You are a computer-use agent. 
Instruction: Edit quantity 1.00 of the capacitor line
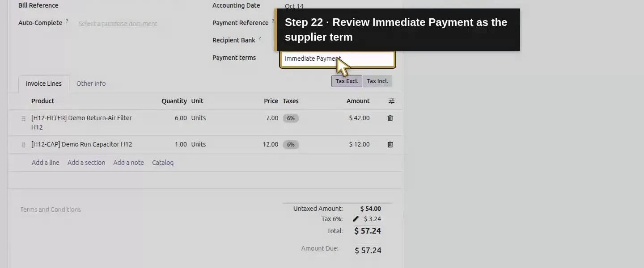[181, 144]
